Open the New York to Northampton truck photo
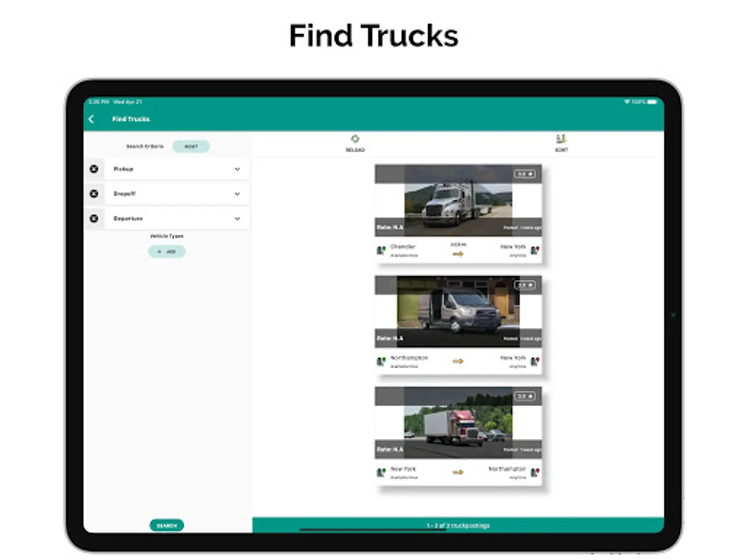Image resolution: width=747 pixels, height=560 pixels. [x=458, y=423]
